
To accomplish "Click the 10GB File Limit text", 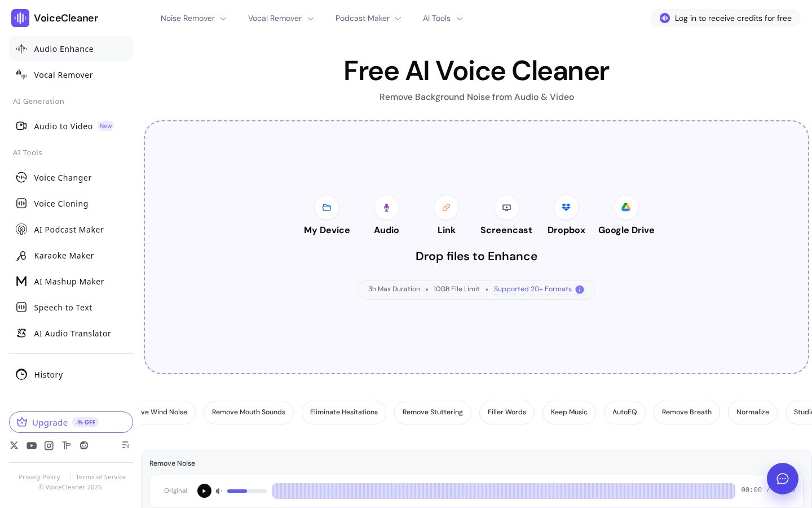I will (x=457, y=289).
